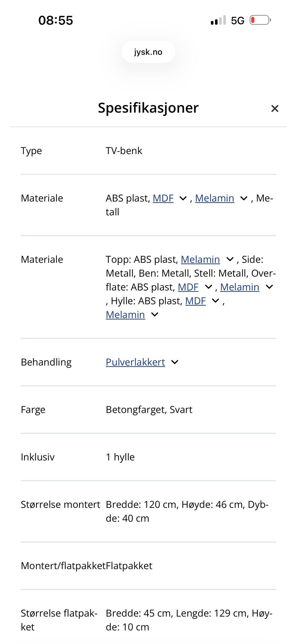Viewport: 297px width, 644px height.
Task: Expand chevron beside Melamin in first Materiale row
Action: pyautogui.click(x=244, y=198)
